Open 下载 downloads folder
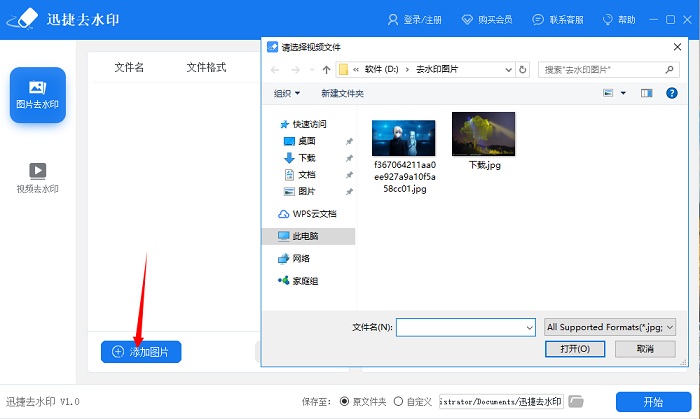Viewport: 700px width, 419px height. [x=300, y=158]
